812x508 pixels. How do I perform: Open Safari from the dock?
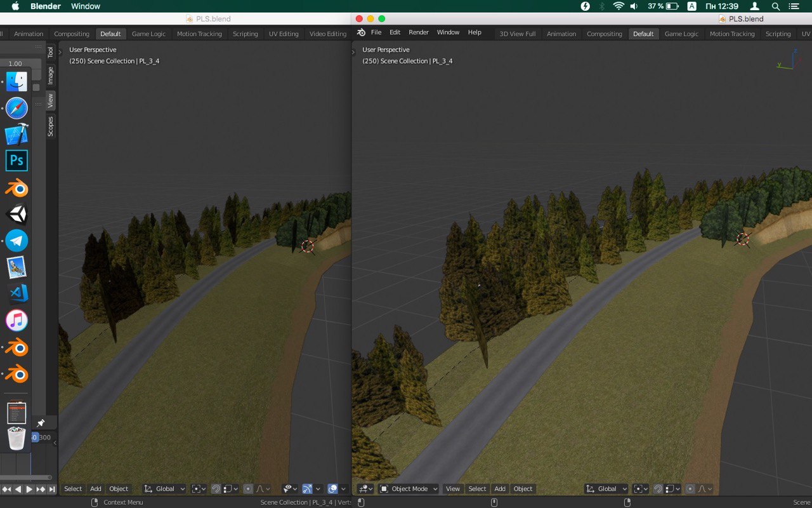pyautogui.click(x=16, y=108)
